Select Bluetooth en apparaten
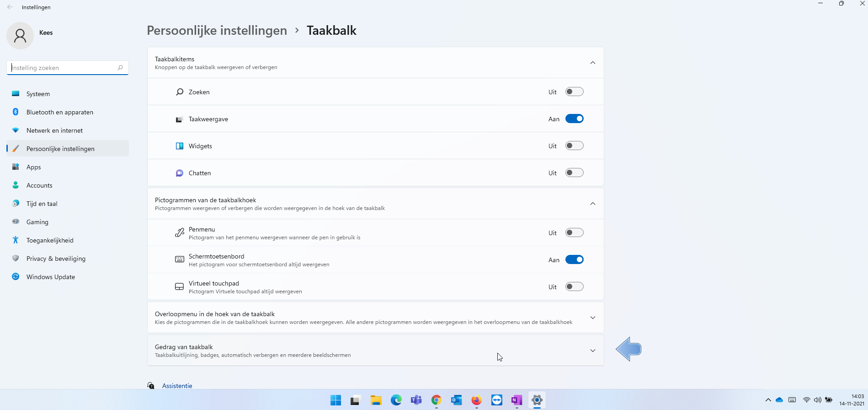Screen dimensions: 868x410 [x=68, y=112]
